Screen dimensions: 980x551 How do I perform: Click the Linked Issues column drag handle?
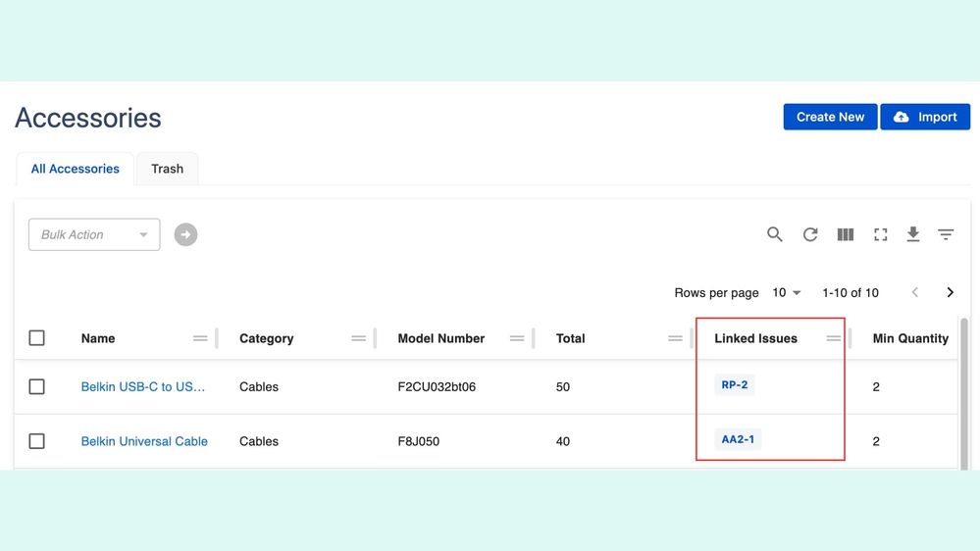tap(833, 338)
